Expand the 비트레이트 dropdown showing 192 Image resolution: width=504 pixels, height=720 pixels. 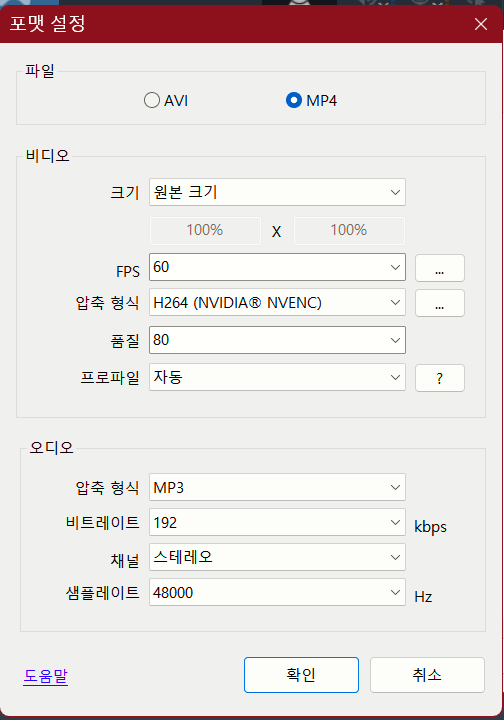pyautogui.click(x=277, y=522)
